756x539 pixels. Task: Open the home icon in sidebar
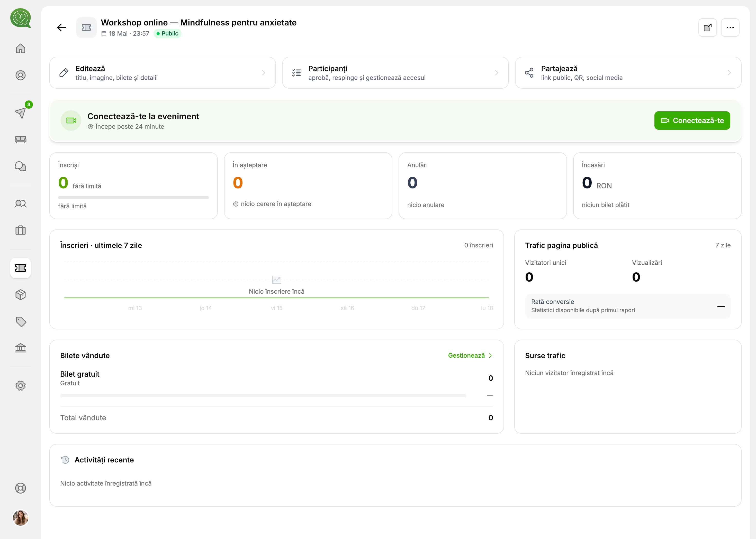pyautogui.click(x=21, y=49)
